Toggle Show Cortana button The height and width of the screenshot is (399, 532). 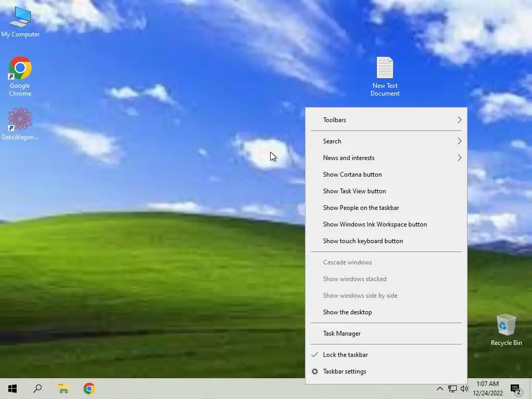click(x=386, y=175)
